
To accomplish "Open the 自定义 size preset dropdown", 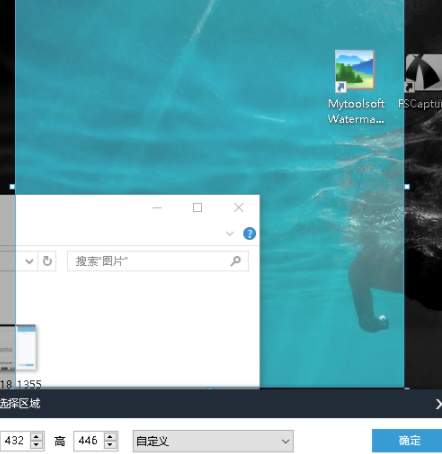I will pos(213,441).
